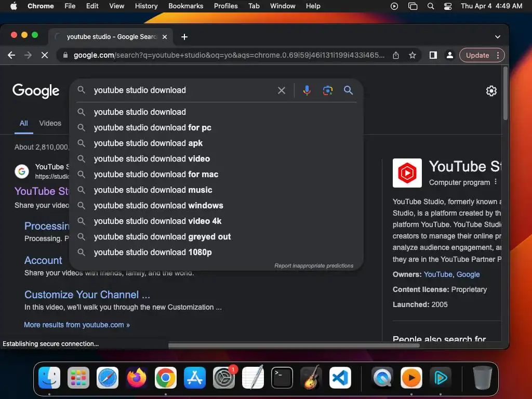Launch Safari from the dock

point(108,378)
